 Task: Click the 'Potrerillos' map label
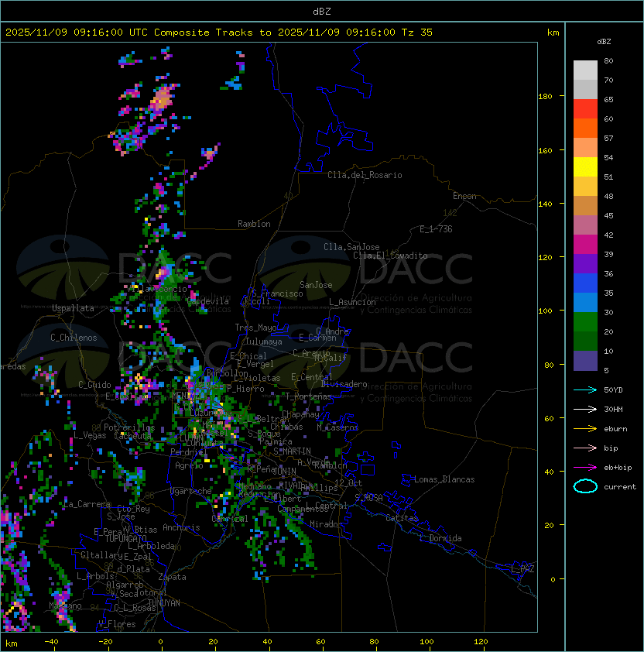tap(129, 427)
